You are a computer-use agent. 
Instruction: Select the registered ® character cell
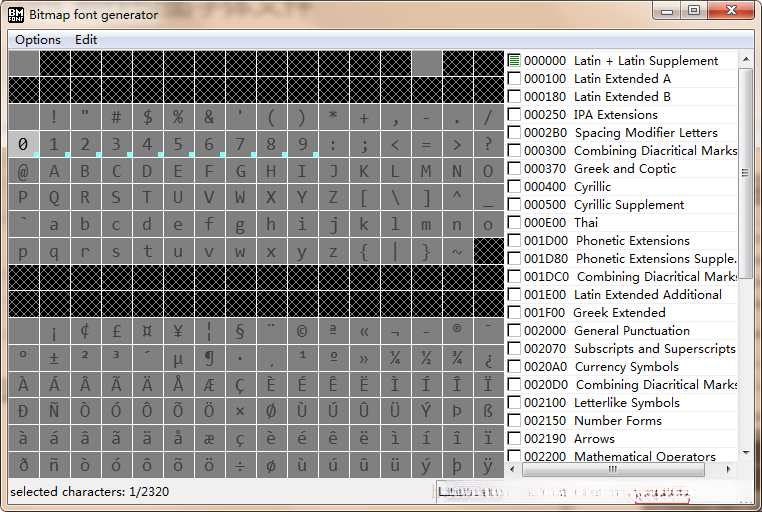coord(457,331)
